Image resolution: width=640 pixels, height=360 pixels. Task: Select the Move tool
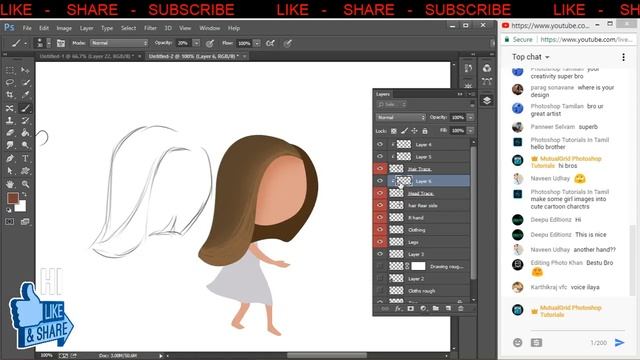tap(25, 70)
